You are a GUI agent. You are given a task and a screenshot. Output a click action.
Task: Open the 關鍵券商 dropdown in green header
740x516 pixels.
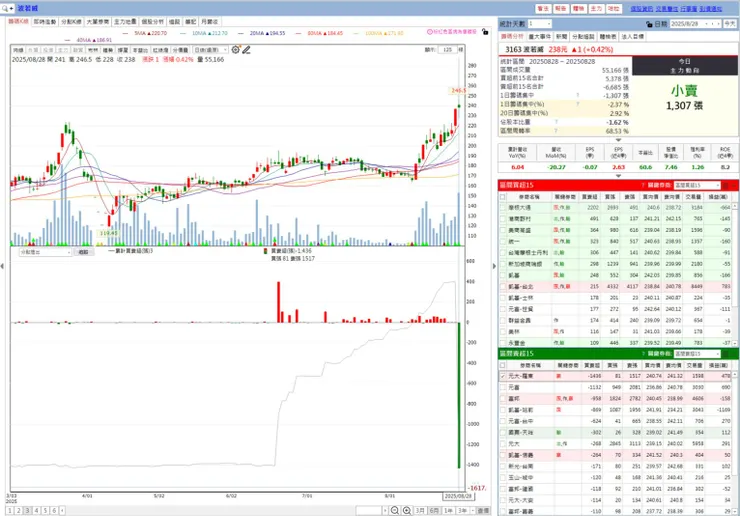click(x=697, y=354)
